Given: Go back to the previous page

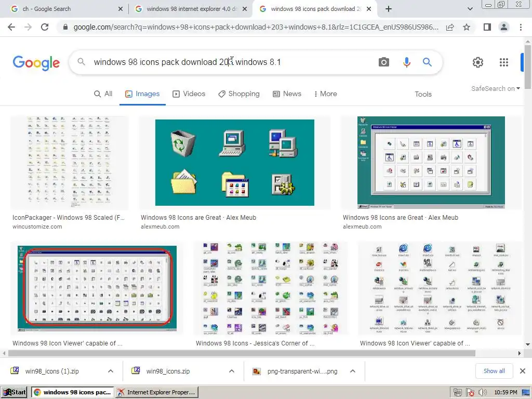Looking at the screenshot, I should pos(11,27).
